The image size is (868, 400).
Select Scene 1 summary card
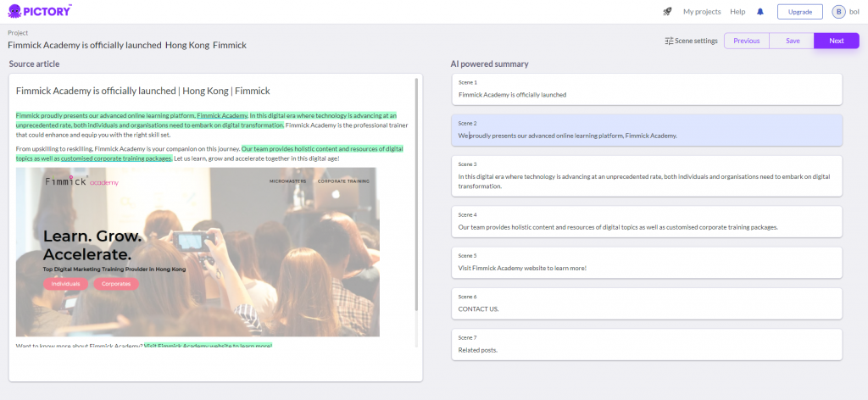[x=647, y=89]
